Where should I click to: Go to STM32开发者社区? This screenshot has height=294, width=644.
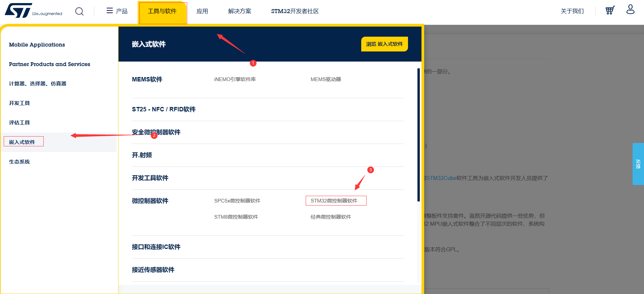[295, 11]
